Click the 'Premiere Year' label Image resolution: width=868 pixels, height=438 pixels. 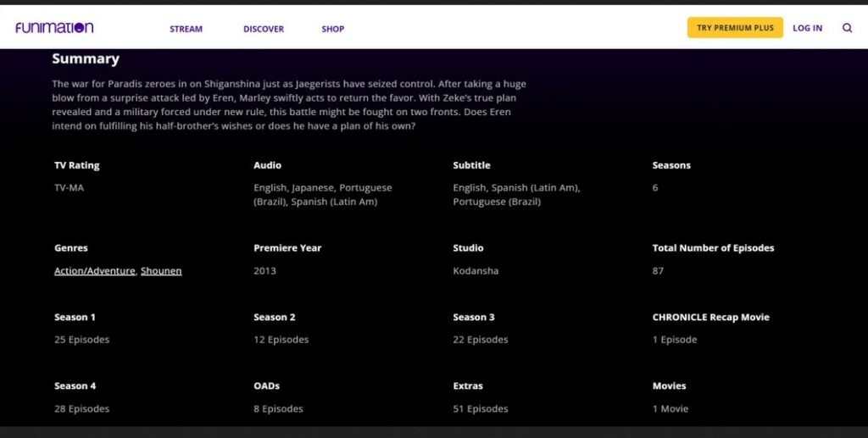(287, 248)
